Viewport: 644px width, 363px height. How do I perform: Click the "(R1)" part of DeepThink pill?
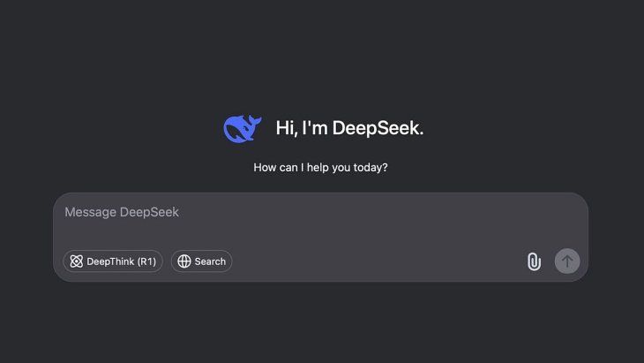tap(146, 261)
